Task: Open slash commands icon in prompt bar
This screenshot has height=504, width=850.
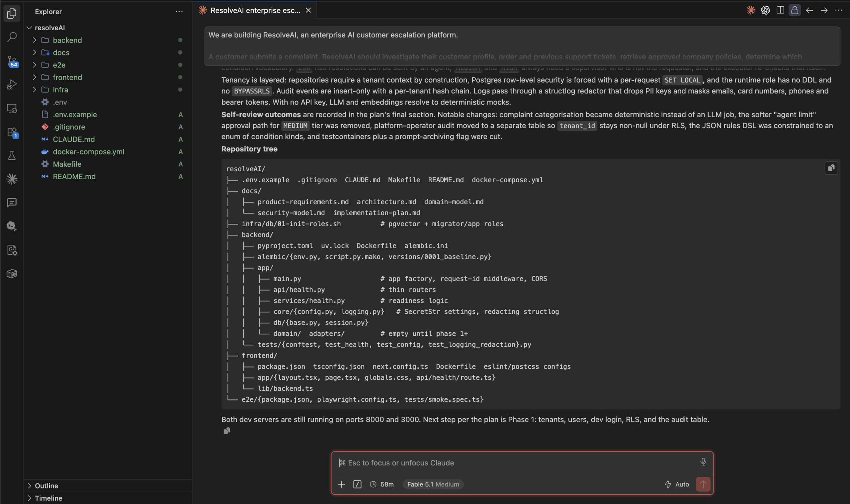Action: pyautogui.click(x=357, y=484)
